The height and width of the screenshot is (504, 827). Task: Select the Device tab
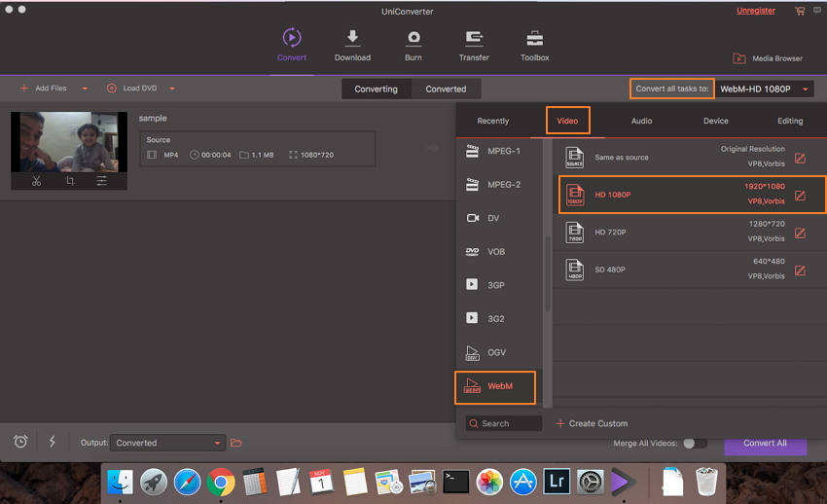[716, 121]
